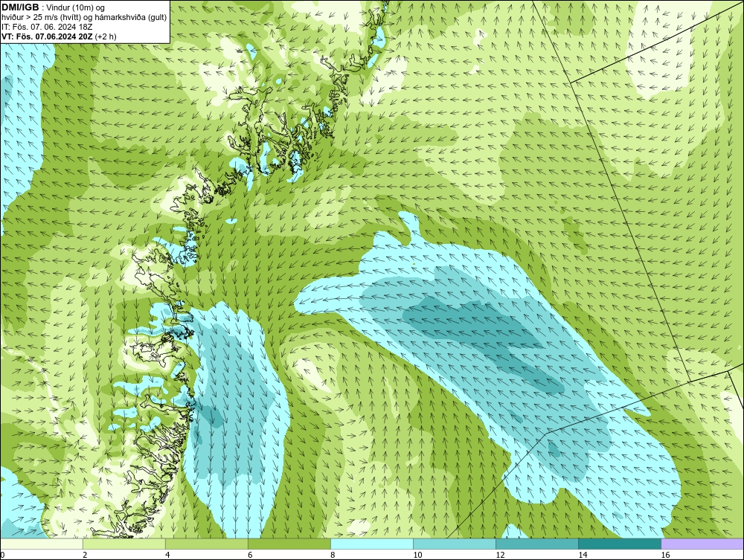Click the 'Vindur (10m) og' label
Image resolution: width=744 pixels, height=560 pixels.
point(77,7)
